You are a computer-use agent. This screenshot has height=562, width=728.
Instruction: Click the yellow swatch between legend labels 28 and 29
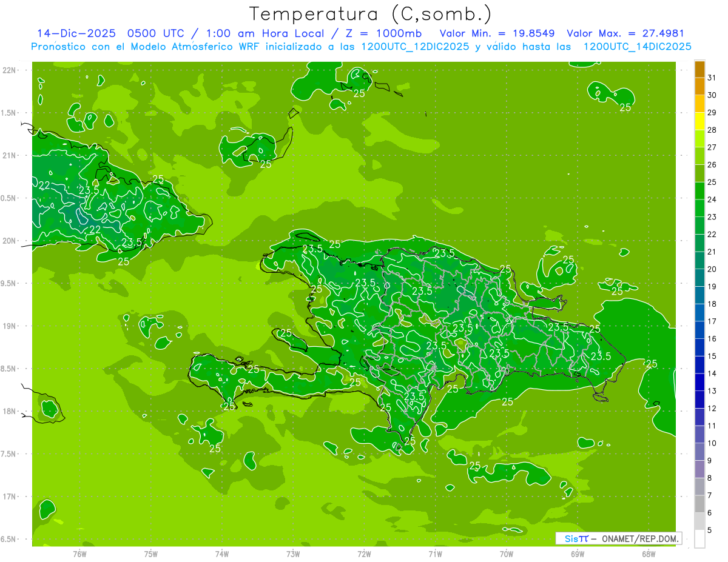699,121
